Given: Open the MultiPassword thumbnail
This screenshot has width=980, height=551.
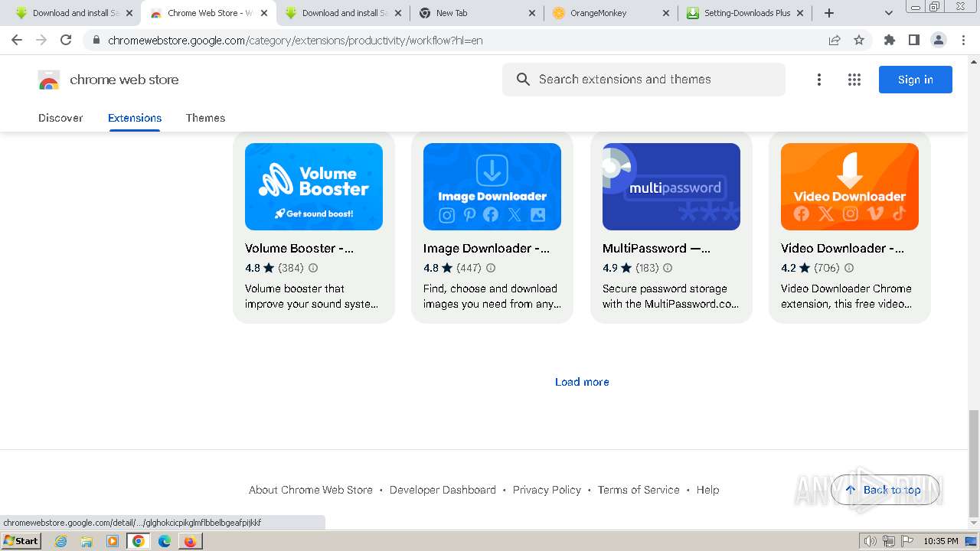Looking at the screenshot, I should click(671, 187).
